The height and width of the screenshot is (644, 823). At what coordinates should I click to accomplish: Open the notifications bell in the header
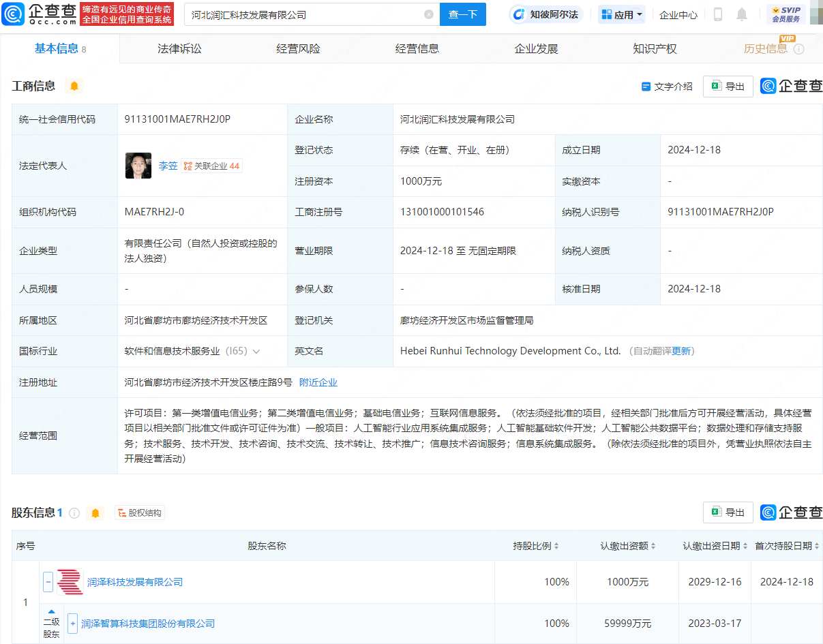pyautogui.click(x=742, y=14)
